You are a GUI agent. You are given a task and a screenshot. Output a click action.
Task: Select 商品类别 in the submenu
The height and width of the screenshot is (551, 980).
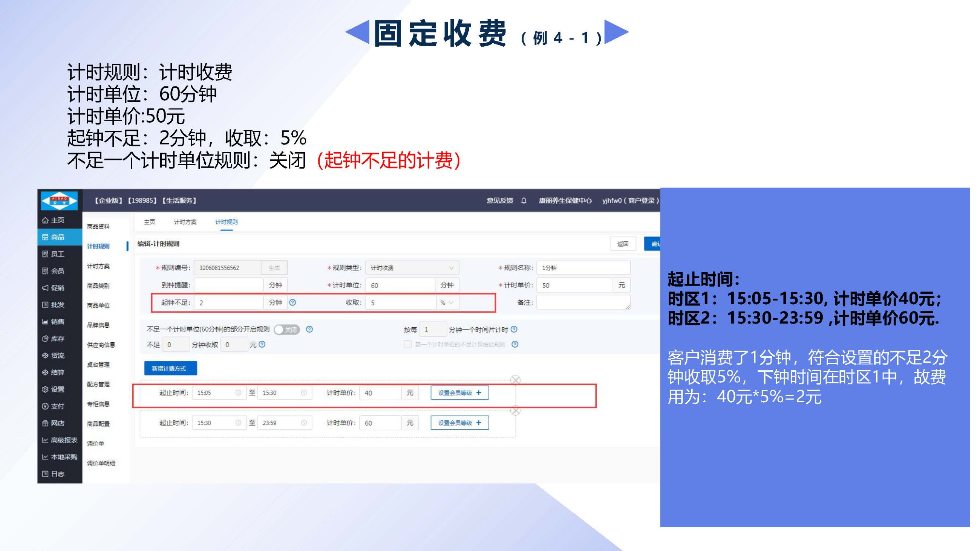click(x=98, y=285)
